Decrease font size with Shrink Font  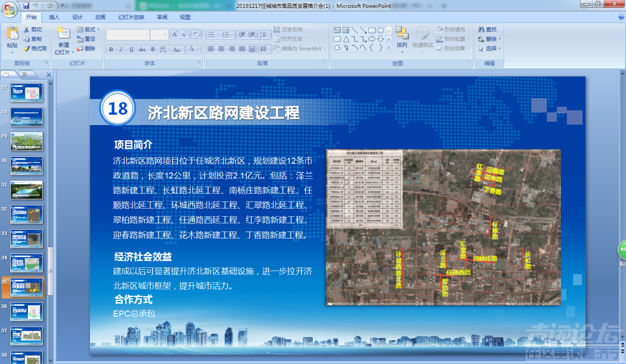185,34
